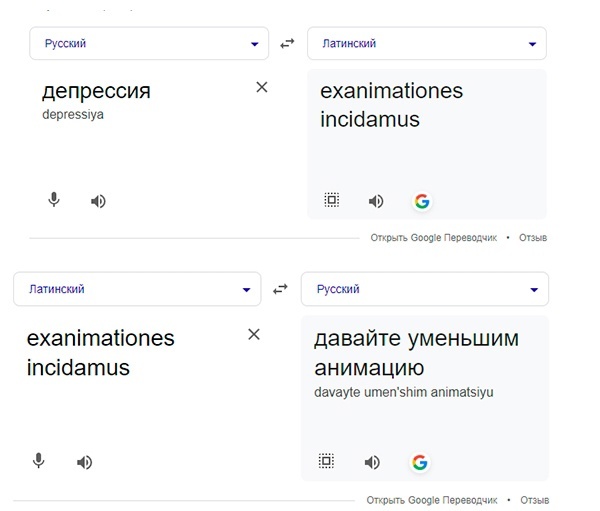Play audio for Latin source text below
Viewport: 600px width, 511px height.
tap(84, 462)
